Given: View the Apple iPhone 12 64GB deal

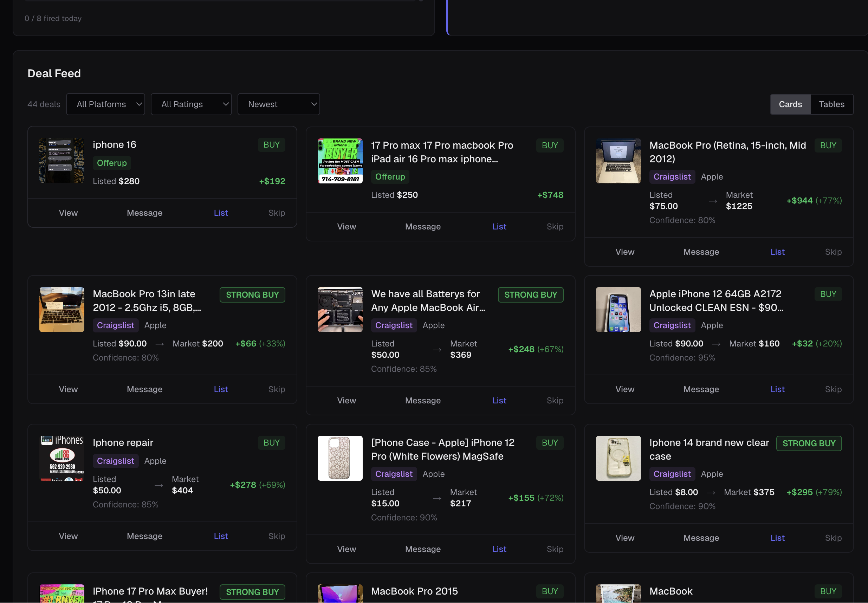Looking at the screenshot, I should click(624, 389).
